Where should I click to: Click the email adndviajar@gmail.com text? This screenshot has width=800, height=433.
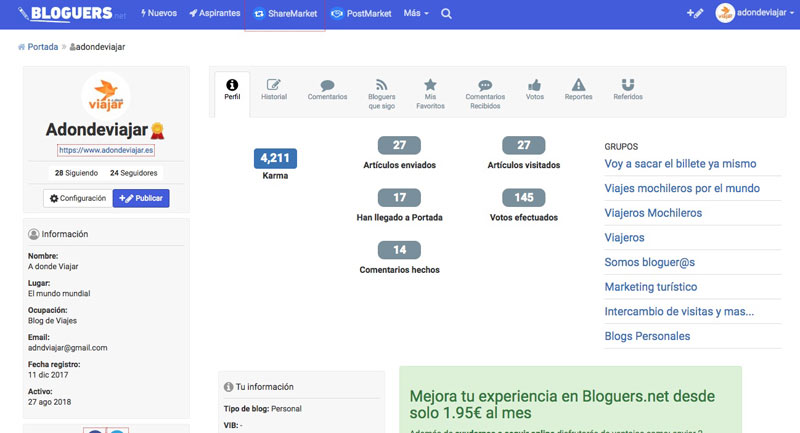67,348
